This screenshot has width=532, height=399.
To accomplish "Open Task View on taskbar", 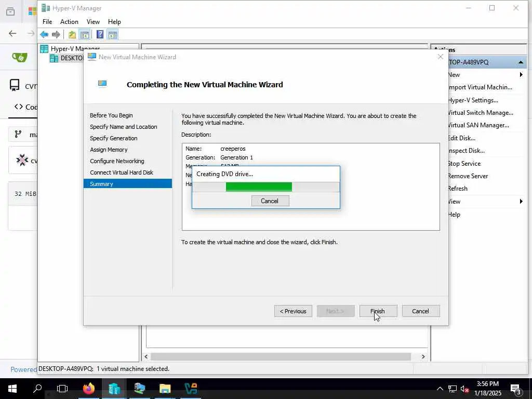I will [62, 389].
